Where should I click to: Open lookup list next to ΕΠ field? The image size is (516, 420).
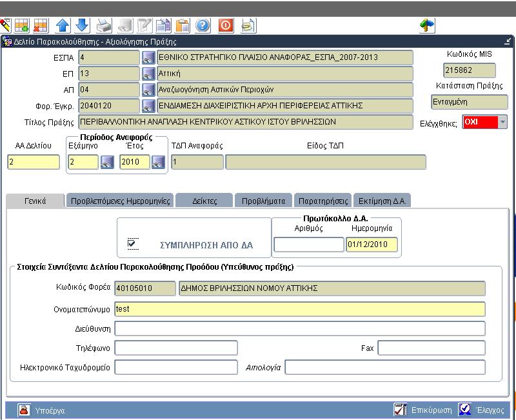pos(148,74)
